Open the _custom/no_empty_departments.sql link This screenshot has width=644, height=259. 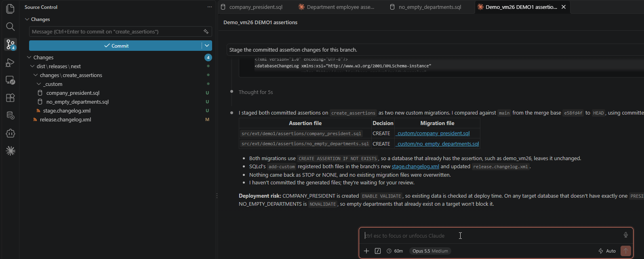coord(438,144)
